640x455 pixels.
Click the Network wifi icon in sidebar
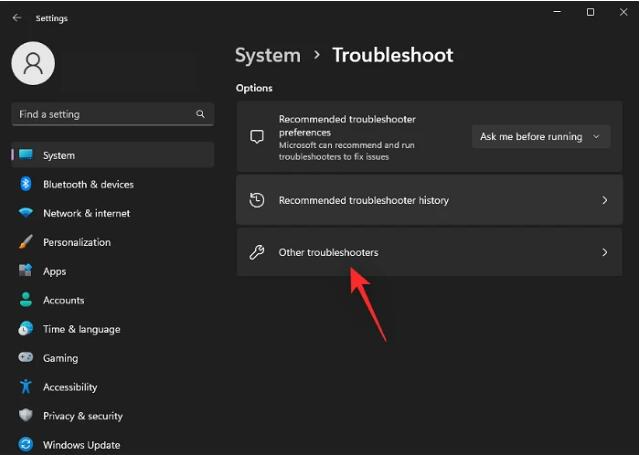click(x=26, y=213)
